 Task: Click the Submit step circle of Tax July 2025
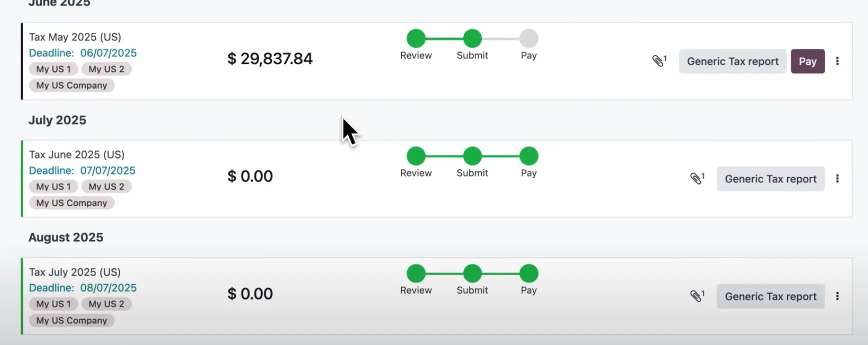[472, 273]
